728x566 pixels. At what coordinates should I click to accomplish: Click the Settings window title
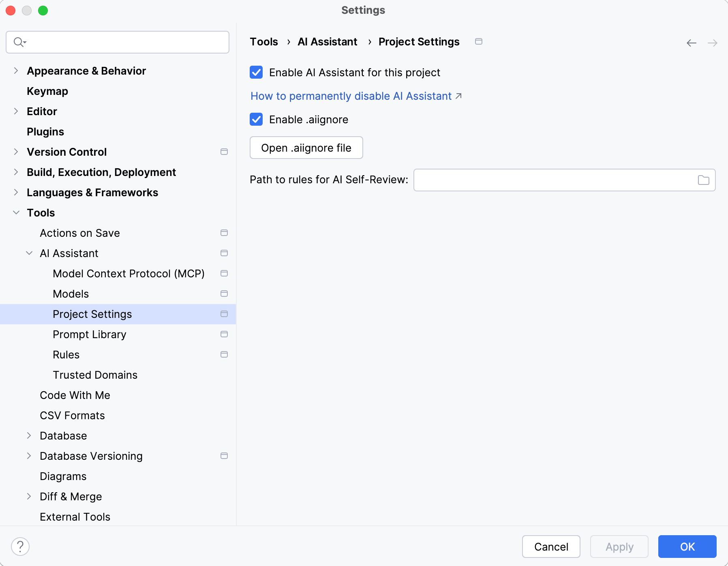coord(363,10)
